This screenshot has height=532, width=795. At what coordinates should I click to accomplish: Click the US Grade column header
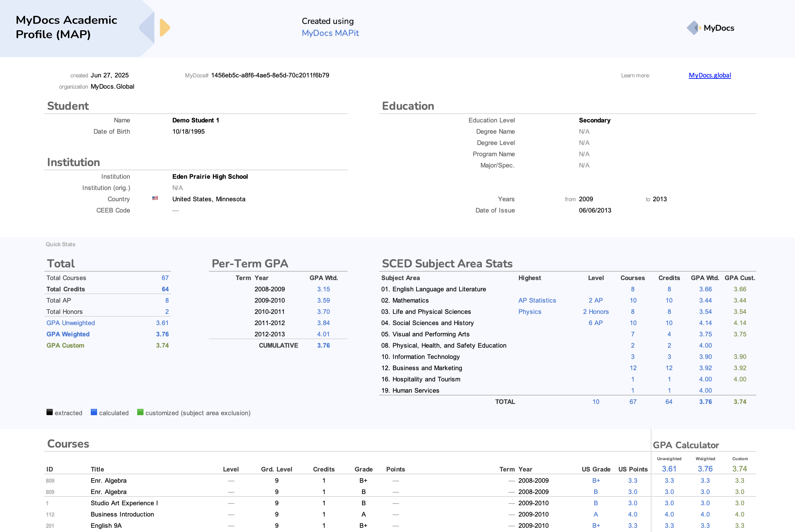coord(596,469)
